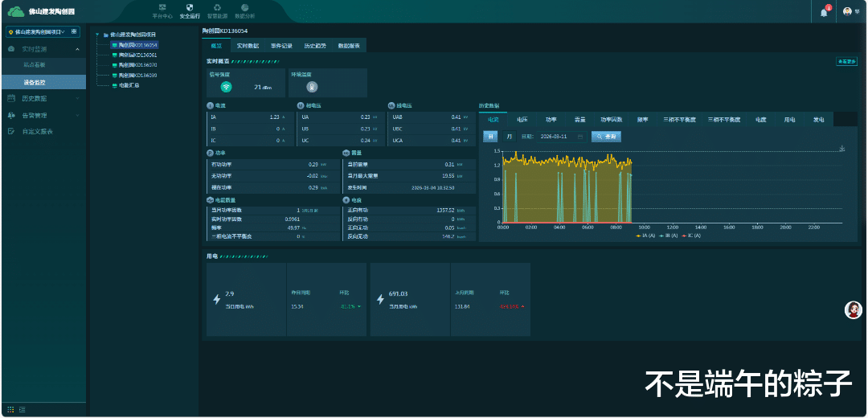Open the notification bell icon

pos(824,12)
